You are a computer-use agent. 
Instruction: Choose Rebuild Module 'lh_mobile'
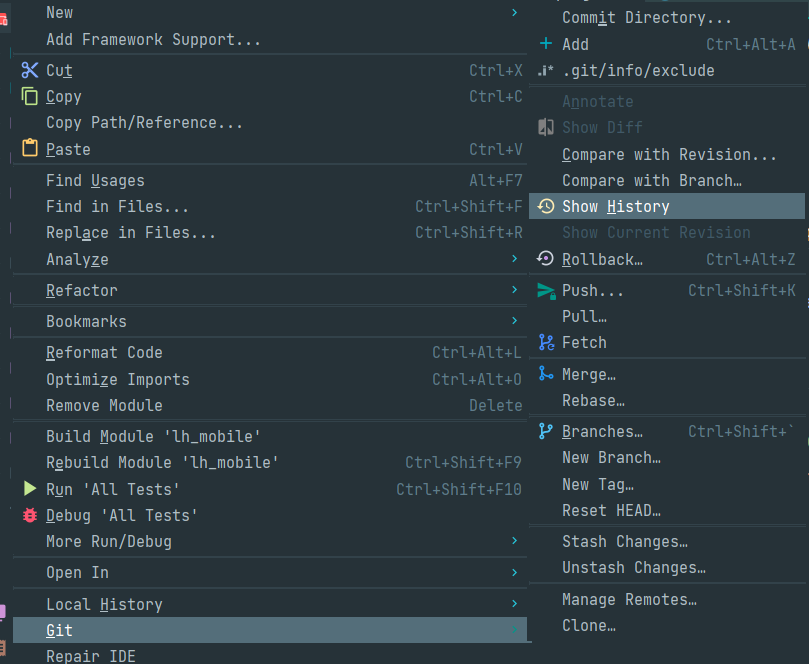[x=162, y=463]
